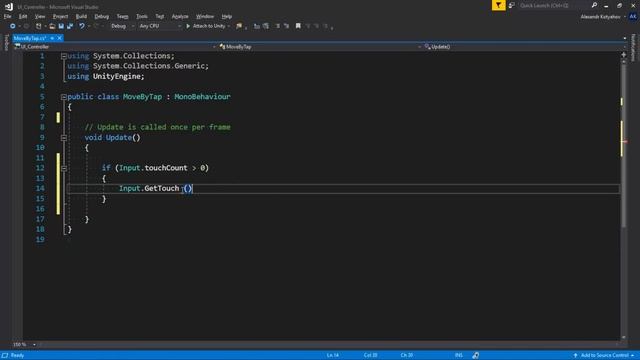Save the current file with the Save icon

point(61,26)
